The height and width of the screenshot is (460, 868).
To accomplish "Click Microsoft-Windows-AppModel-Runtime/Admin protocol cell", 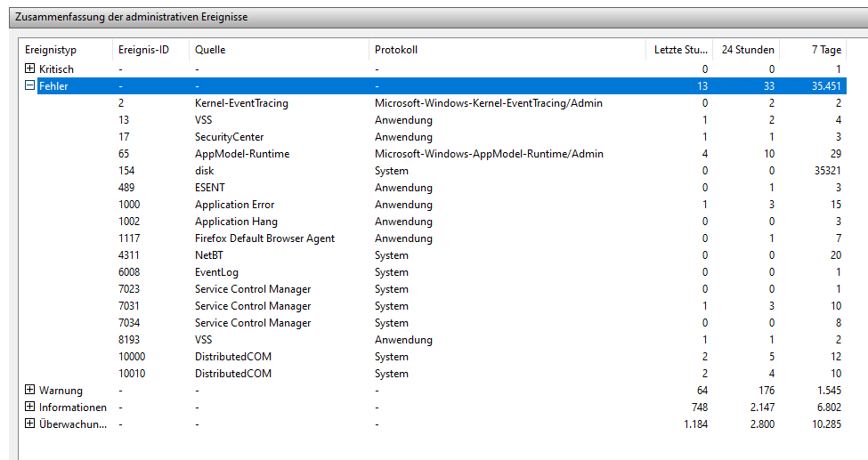I will click(x=489, y=154).
